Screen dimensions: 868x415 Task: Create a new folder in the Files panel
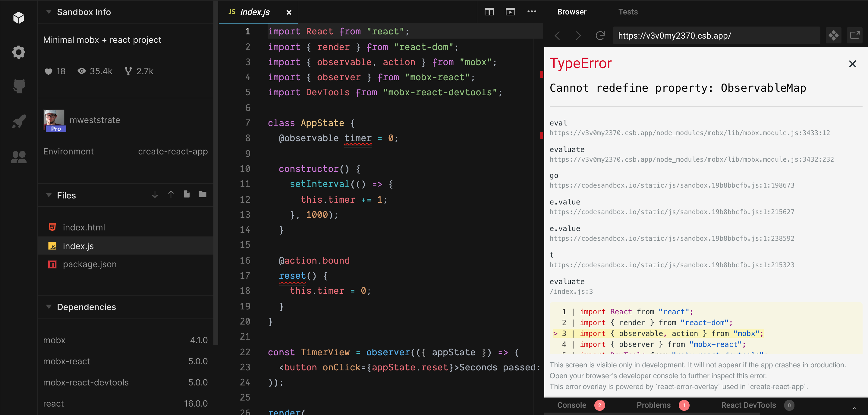(x=202, y=194)
